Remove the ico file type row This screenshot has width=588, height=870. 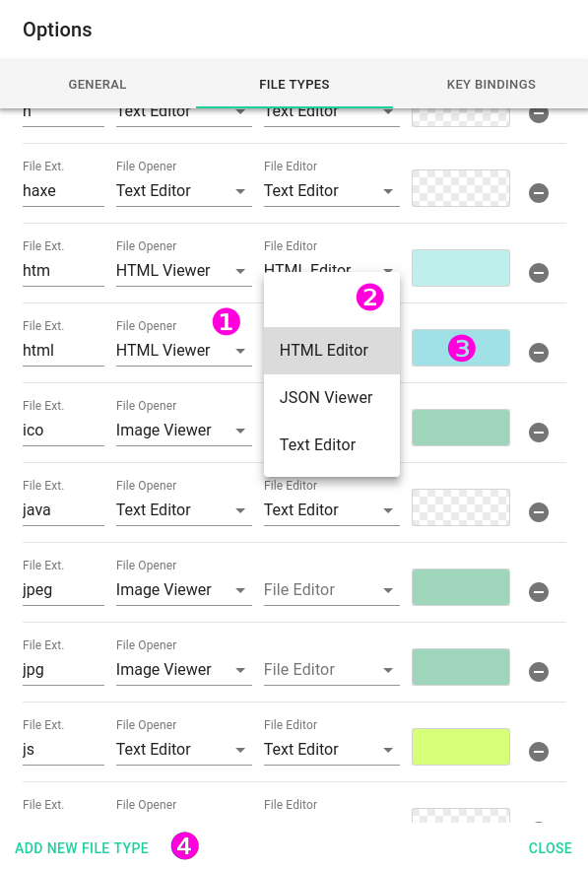pyautogui.click(x=538, y=433)
